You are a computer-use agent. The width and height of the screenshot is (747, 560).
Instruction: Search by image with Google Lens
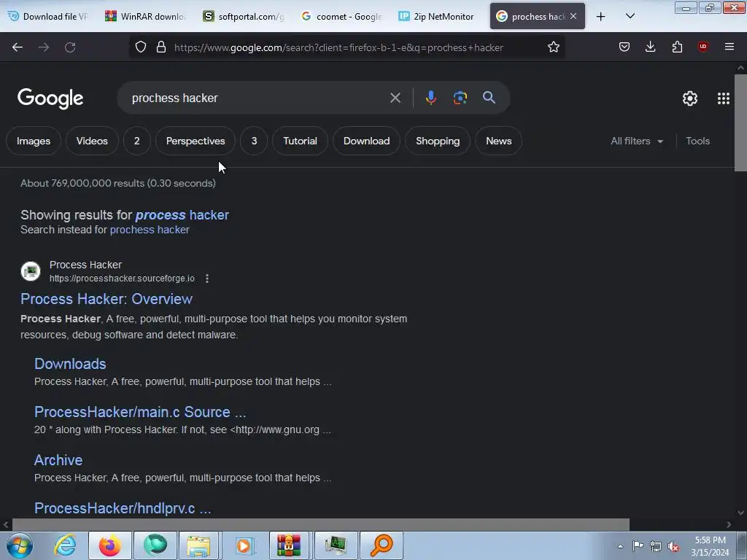tap(460, 98)
